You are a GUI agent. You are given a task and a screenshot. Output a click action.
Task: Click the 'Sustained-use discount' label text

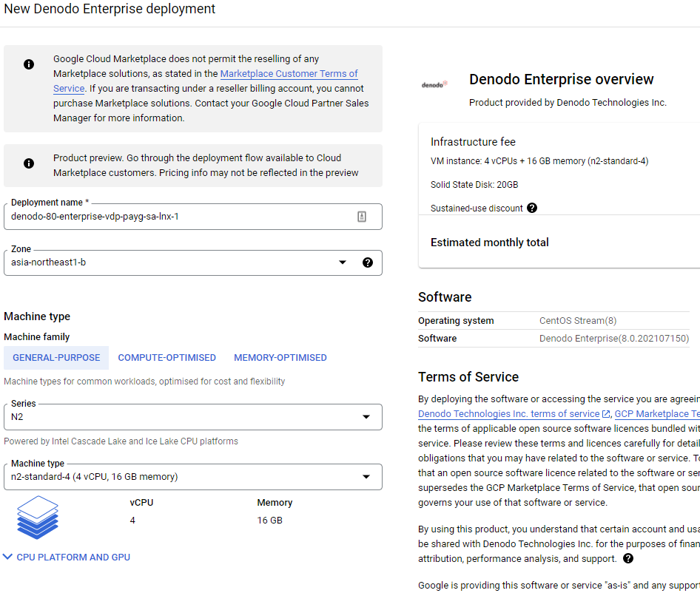pos(477,209)
